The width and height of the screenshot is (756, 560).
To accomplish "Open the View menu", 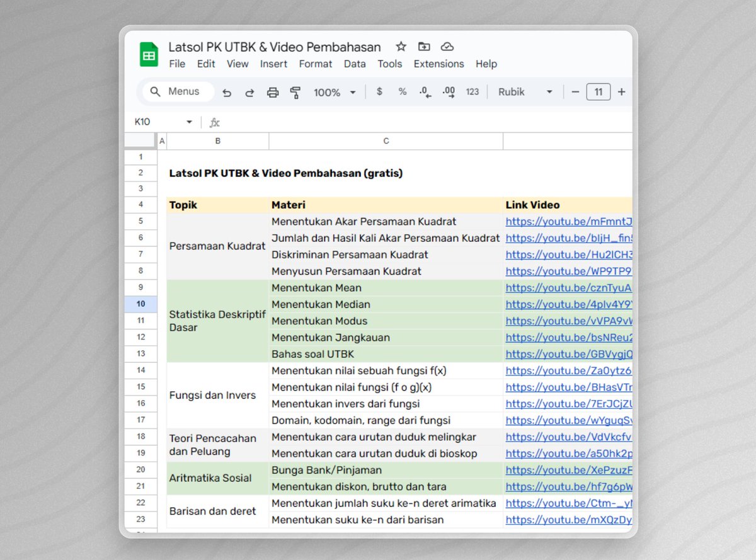I will point(238,64).
